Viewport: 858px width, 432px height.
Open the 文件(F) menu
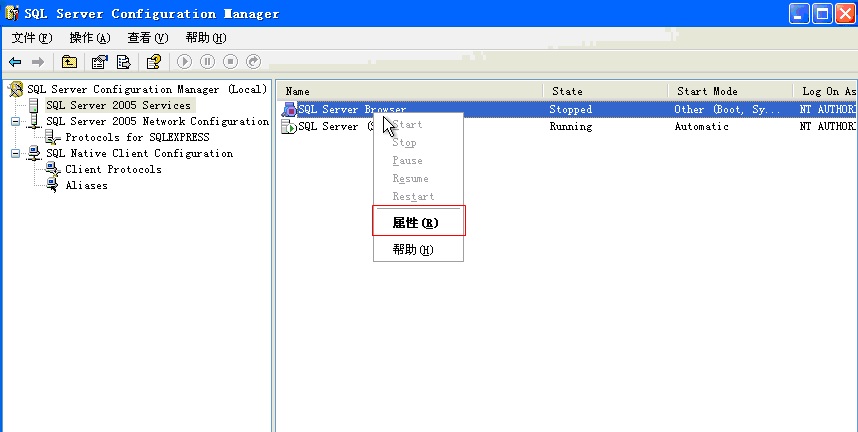coord(32,38)
